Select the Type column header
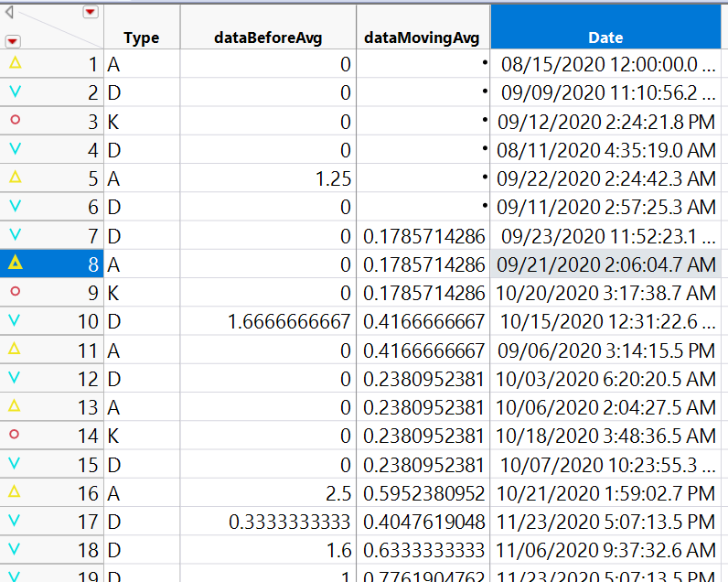This screenshot has height=582, width=728. [142, 27]
